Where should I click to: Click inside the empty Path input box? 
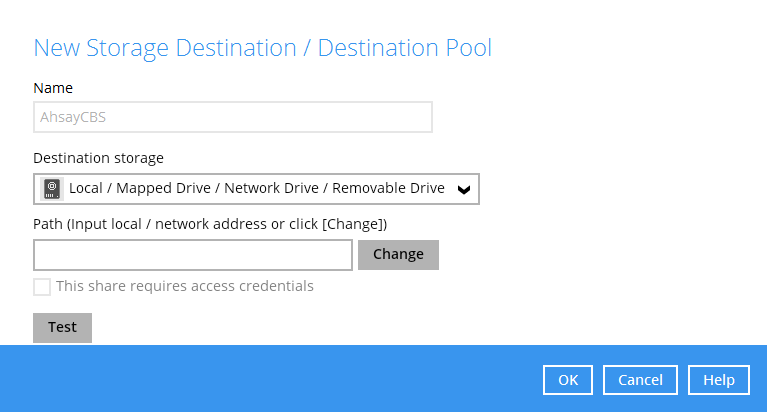pos(193,255)
